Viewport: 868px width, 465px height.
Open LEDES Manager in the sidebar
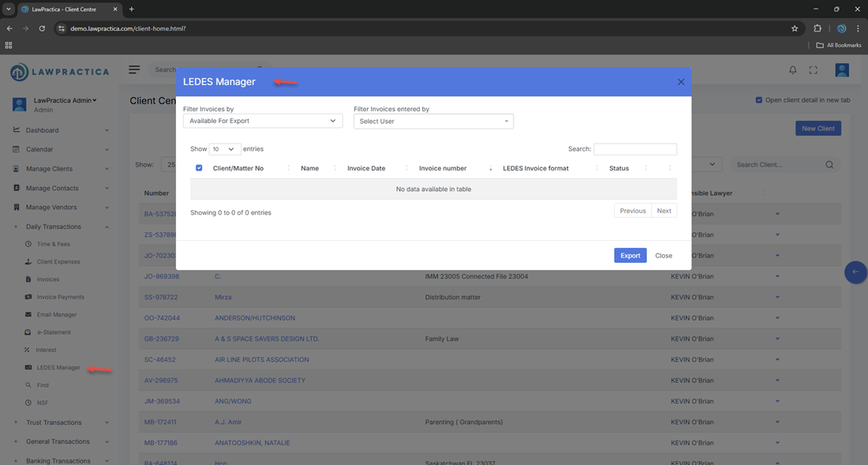coord(58,367)
